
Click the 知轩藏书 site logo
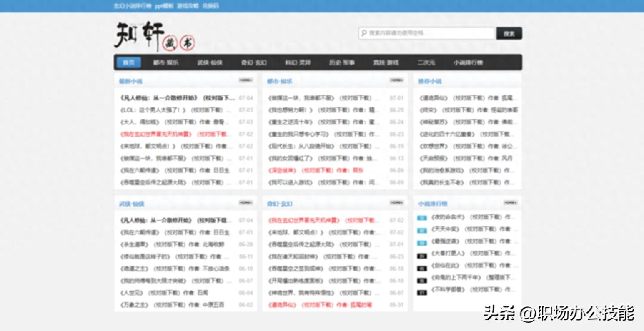(x=154, y=36)
